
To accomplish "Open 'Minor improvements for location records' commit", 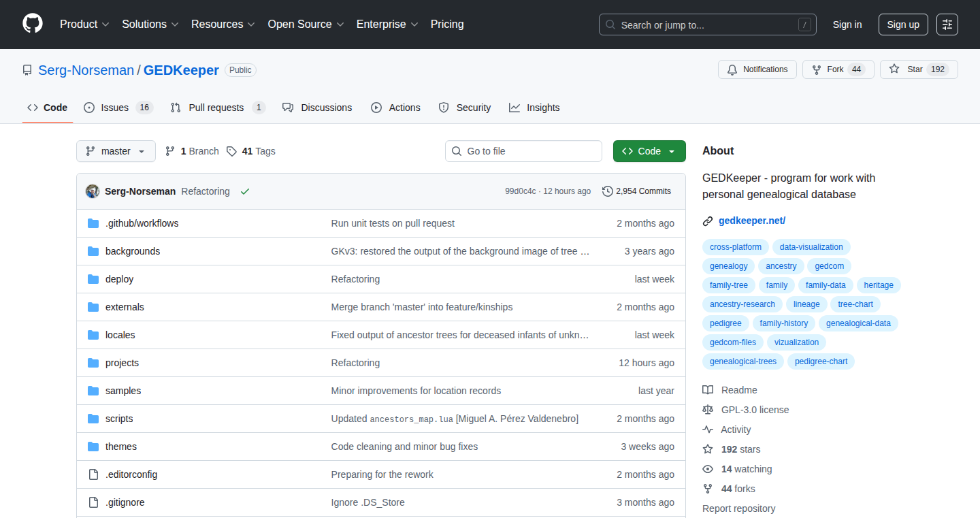I will click(x=416, y=391).
